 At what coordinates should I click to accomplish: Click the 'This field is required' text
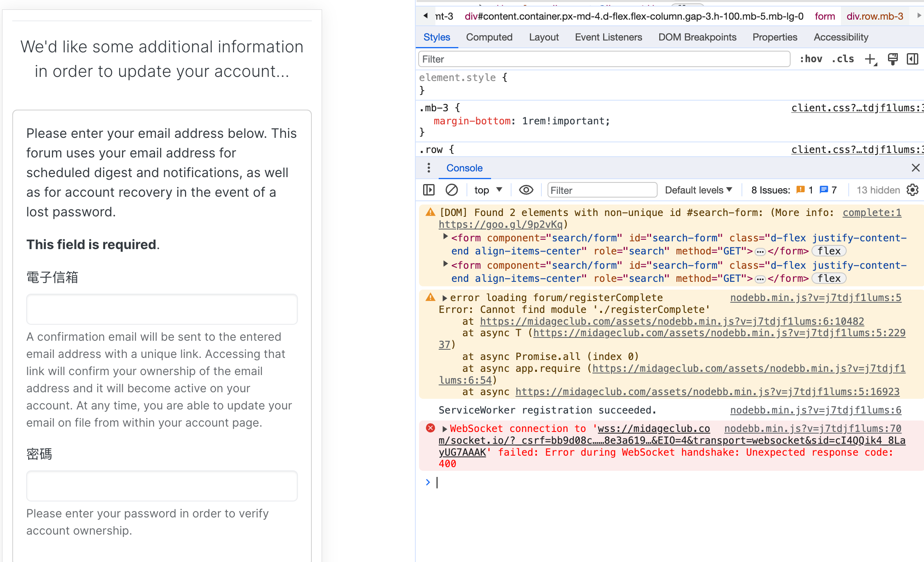[91, 245]
